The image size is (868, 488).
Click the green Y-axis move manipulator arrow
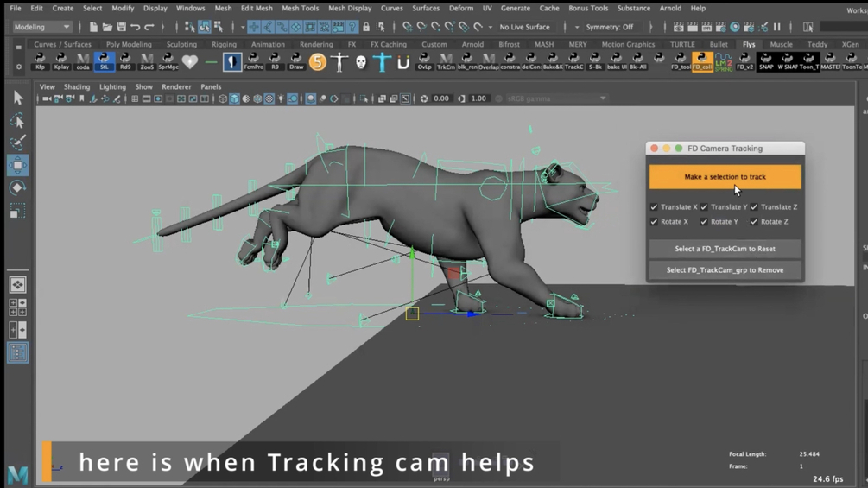click(412, 253)
